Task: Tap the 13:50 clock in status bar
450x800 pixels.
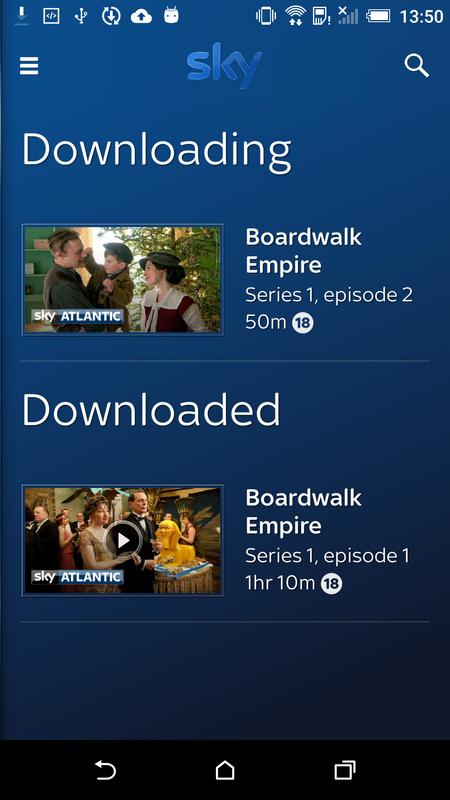Action: (421, 16)
